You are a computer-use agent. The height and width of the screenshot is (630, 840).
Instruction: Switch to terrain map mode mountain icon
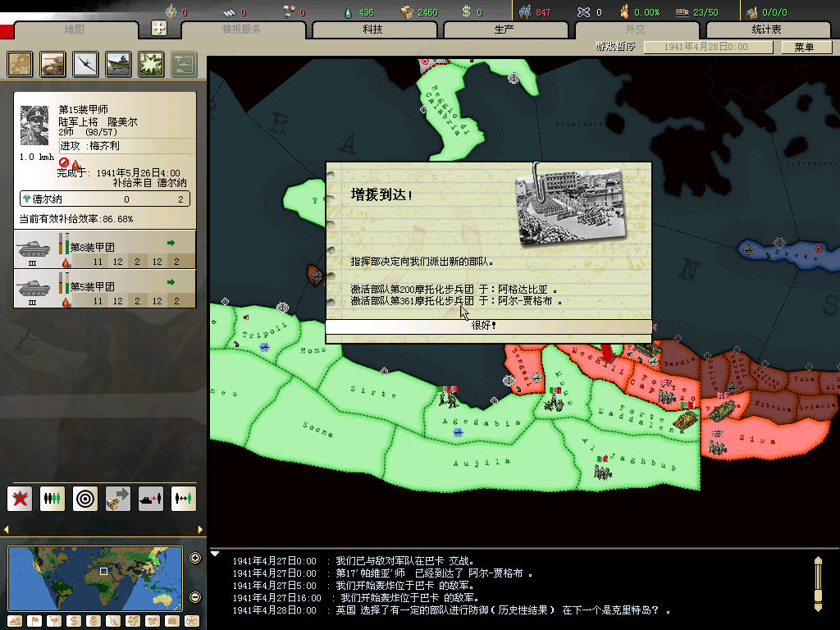coord(15,621)
